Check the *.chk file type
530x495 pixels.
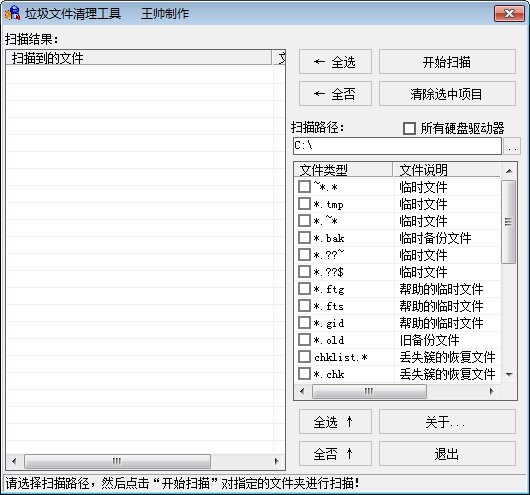304,374
